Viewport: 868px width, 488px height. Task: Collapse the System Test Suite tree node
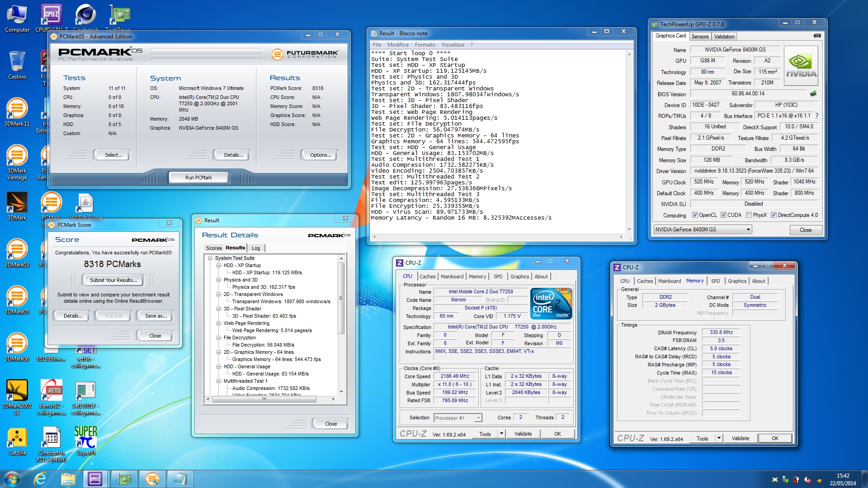tap(210, 258)
